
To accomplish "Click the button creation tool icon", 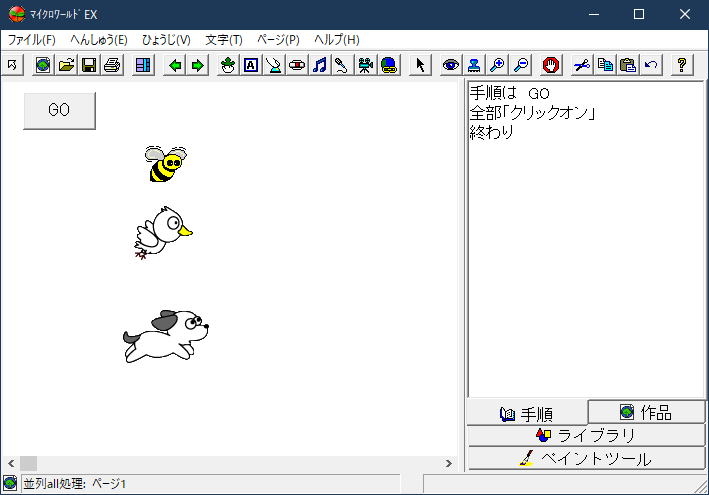I will coord(297,65).
